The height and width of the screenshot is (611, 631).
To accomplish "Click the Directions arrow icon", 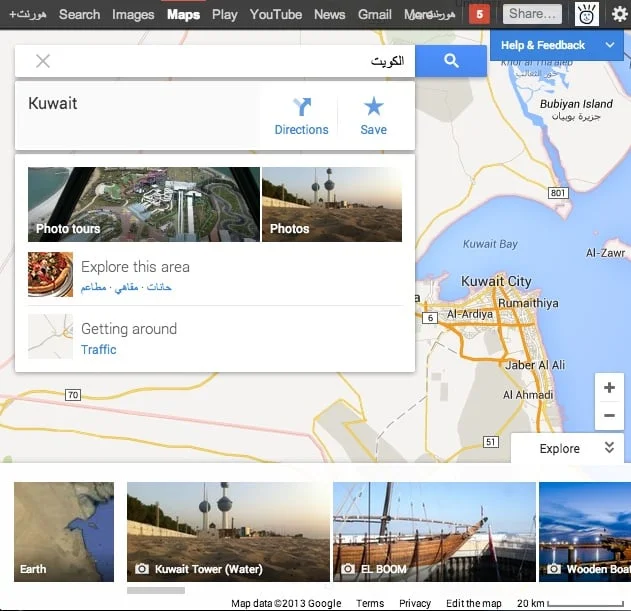I will (301, 106).
